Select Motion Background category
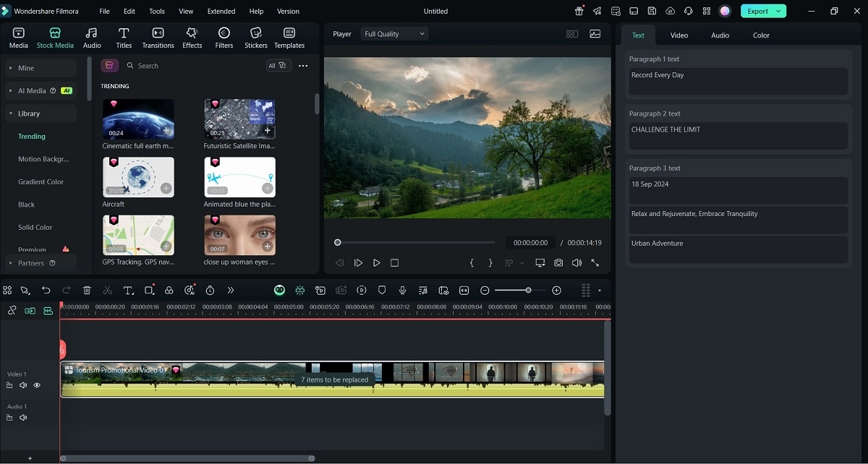 point(43,159)
